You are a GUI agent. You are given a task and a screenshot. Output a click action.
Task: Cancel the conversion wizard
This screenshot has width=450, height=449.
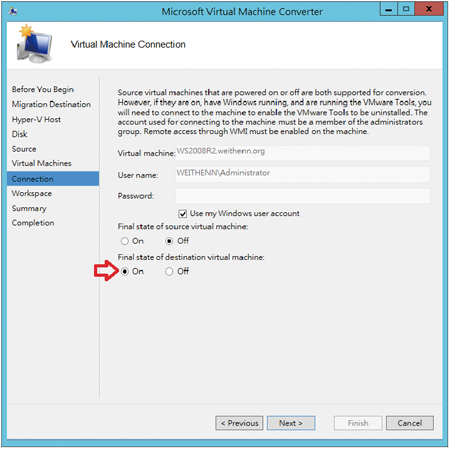tap(410, 423)
